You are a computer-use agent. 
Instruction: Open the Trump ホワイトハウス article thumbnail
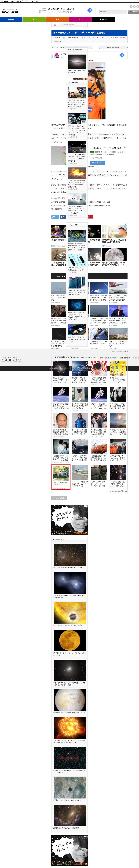(118, 311)
